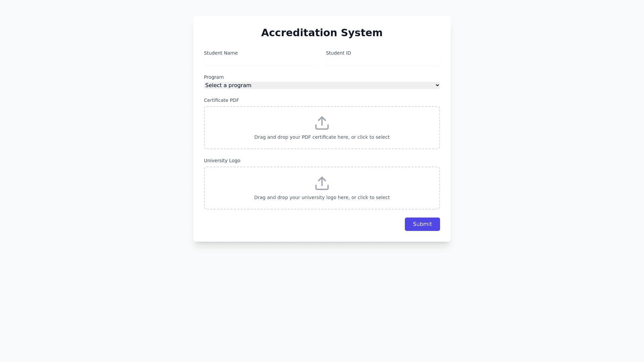644x362 pixels.
Task: Click the chevron arrow of the Program select
Action: 437,85
